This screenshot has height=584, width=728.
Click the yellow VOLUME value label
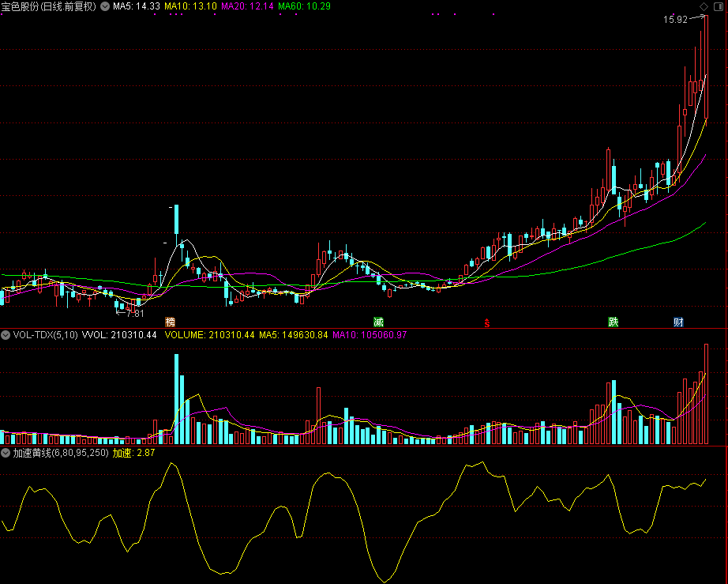[x=210, y=335]
